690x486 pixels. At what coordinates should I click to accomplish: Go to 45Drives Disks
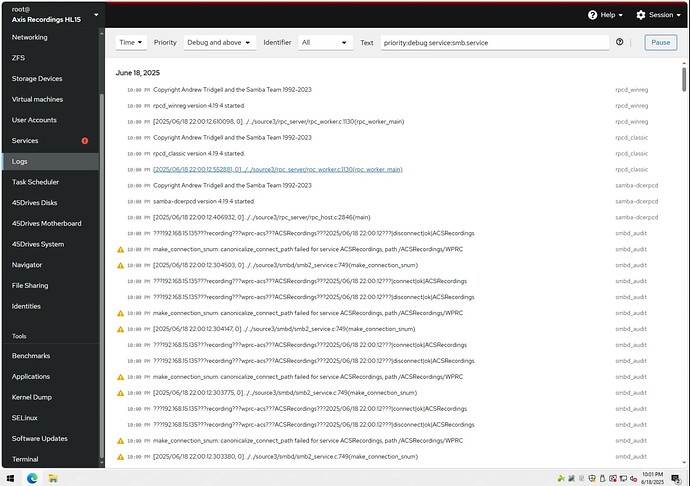coord(50,203)
